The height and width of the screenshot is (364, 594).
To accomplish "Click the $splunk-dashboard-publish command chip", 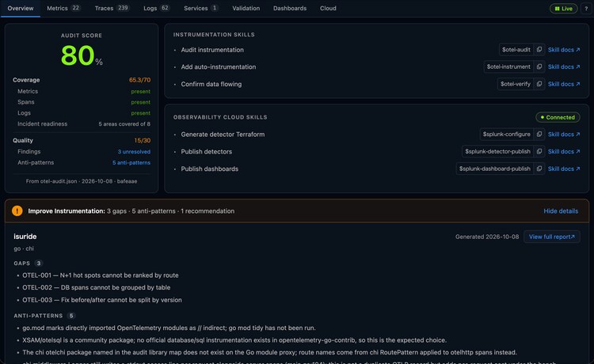I will [495, 169].
